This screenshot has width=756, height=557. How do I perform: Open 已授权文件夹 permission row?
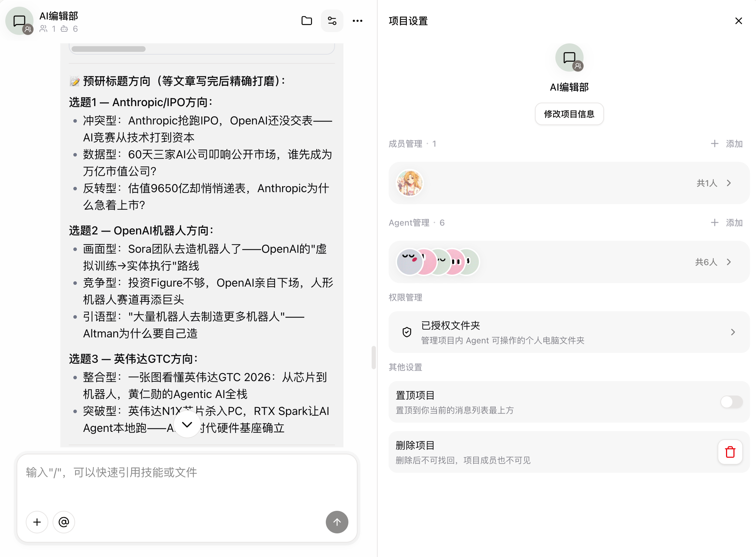tap(569, 332)
